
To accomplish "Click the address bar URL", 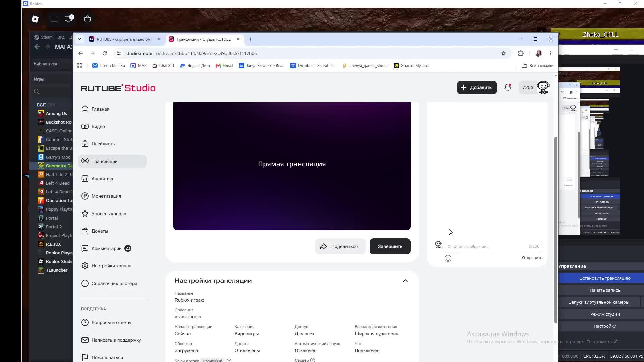I will 191,53.
